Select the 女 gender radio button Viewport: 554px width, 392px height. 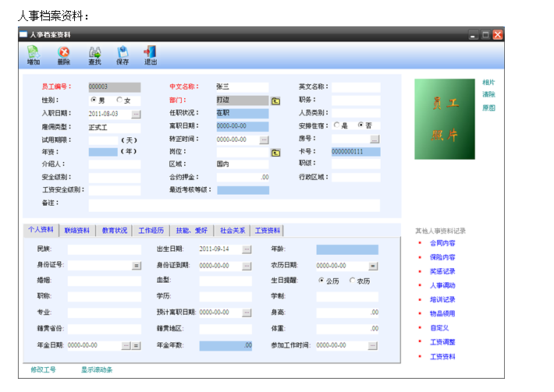coord(119,101)
